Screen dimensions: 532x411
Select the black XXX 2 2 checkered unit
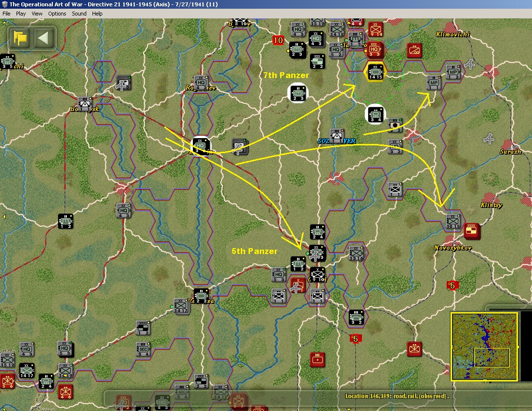coord(317,62)
